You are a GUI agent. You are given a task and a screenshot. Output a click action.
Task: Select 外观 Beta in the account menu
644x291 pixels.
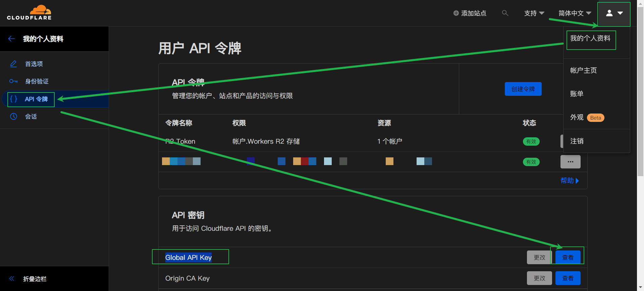pyautogui.click(x=587, y=118)
